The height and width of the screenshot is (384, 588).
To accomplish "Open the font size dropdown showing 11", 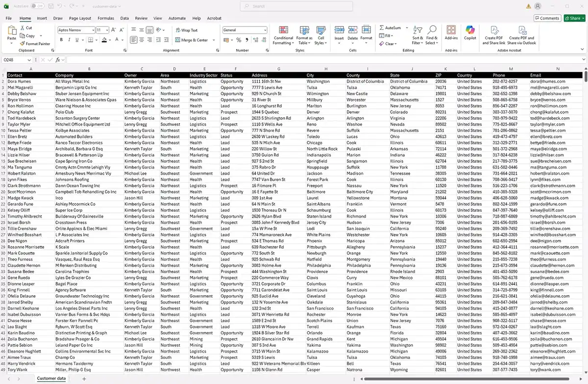I will coord(106,30).
